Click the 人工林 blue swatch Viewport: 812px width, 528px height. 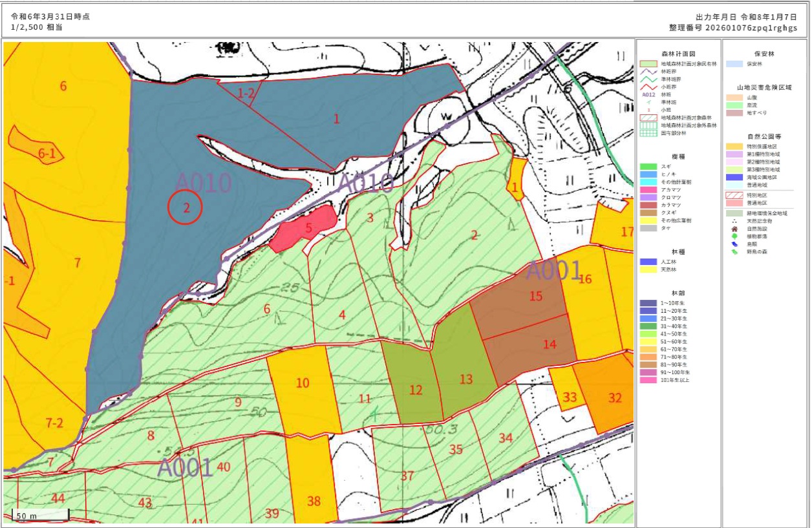[648, 262]
